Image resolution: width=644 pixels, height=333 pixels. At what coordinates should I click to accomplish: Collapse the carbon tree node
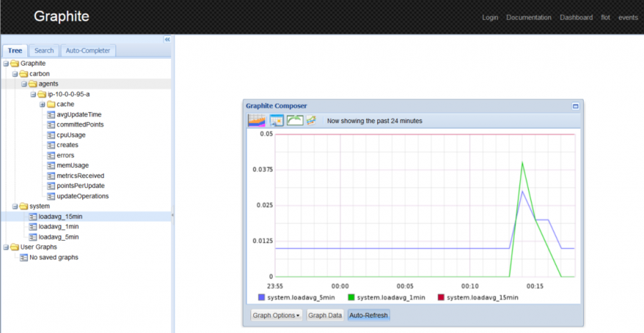pyautogui.click(x=15, y=74)
